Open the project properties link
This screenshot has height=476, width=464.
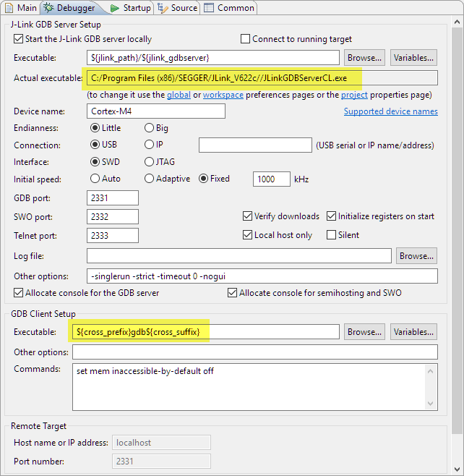pyautogui.click(x=354, y=95)
